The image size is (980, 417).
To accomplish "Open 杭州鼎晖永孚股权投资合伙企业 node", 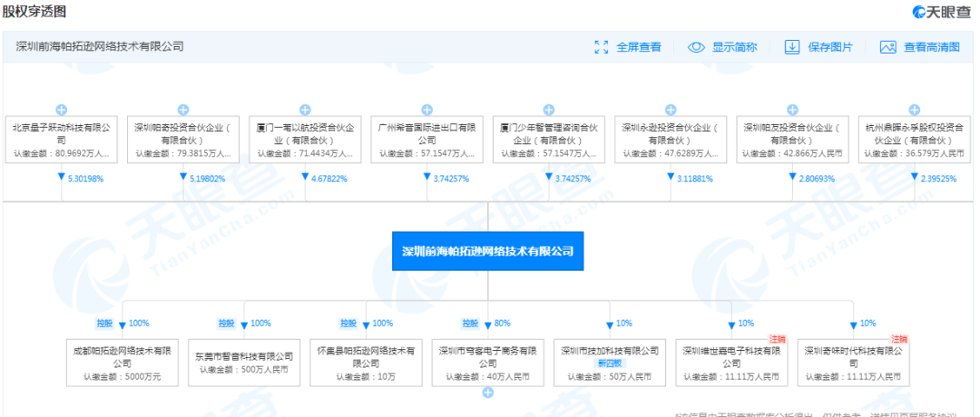I will click(915, 140).
